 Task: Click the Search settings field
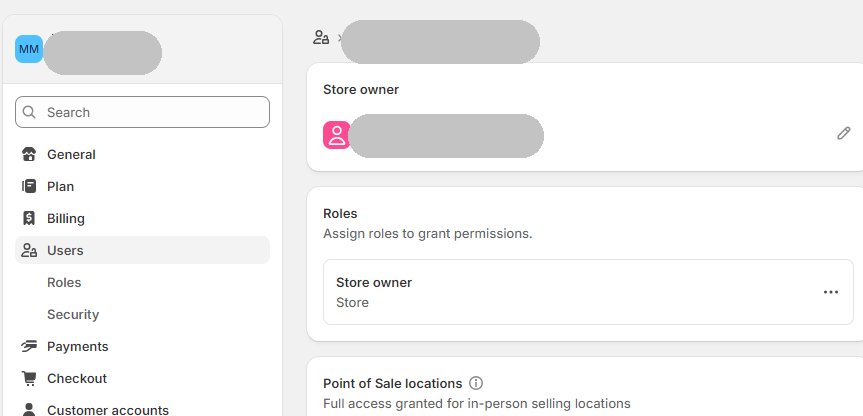point(150,112)
